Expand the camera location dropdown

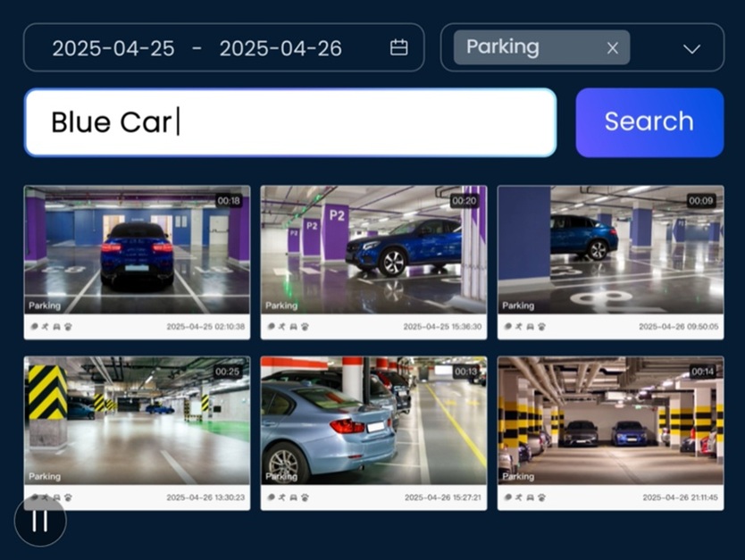click(x=691, y=48)
